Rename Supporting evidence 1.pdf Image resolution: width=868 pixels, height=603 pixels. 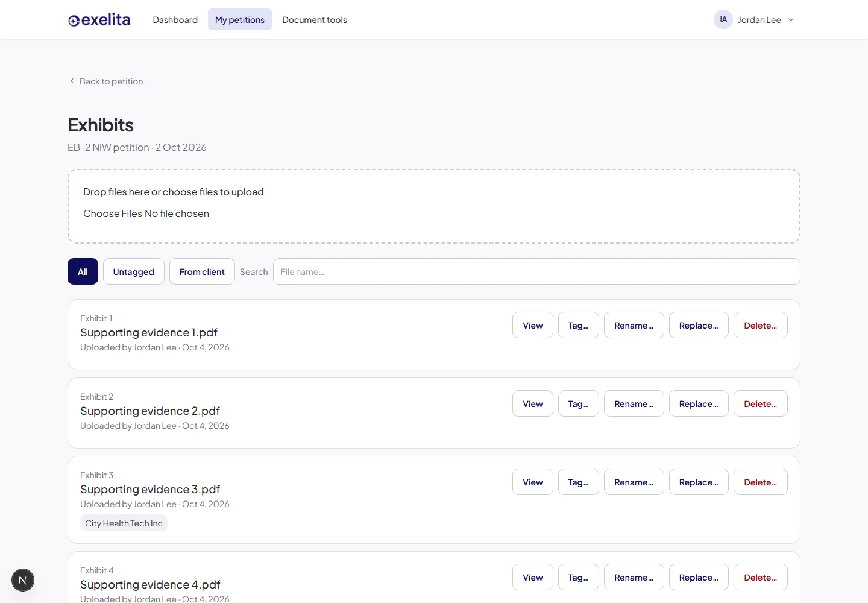634,325
